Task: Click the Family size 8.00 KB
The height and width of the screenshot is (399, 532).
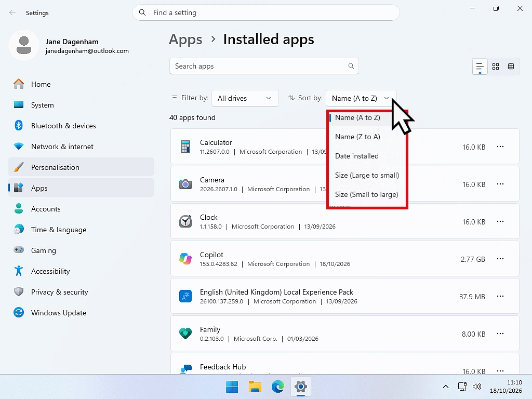Action: [473, 334]
